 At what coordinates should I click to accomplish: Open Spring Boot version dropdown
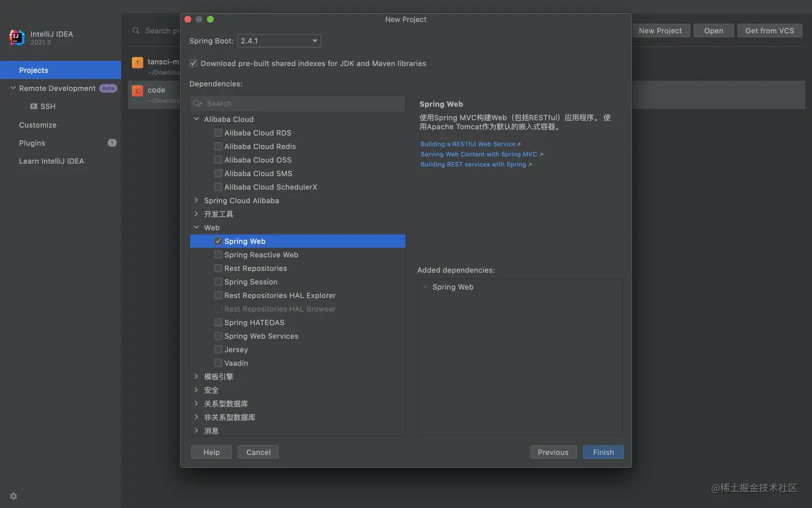pos(279,41)
